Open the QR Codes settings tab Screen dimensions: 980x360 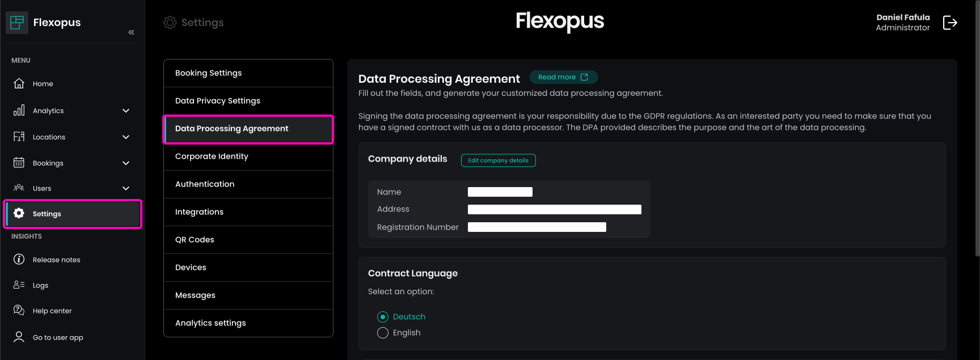tap(248, 240)
